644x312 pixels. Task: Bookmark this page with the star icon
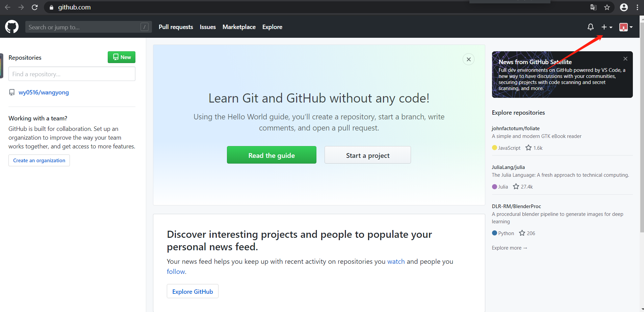pyautogui.click(x=607, y=7)
